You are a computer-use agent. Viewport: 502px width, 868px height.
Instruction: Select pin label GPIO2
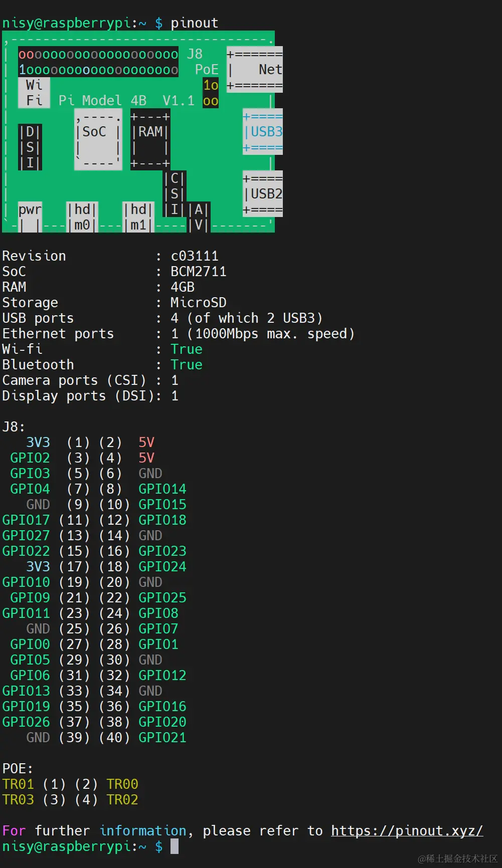pos(30,458)
